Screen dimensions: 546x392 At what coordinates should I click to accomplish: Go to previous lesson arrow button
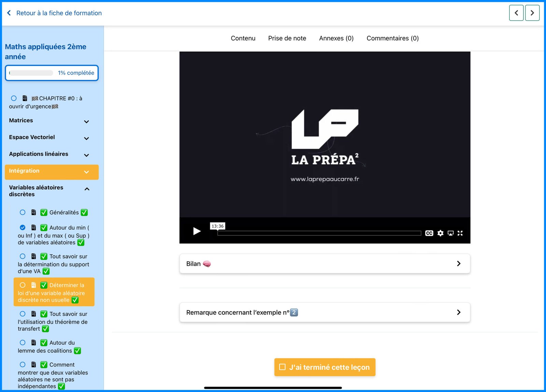coord(516,13)
